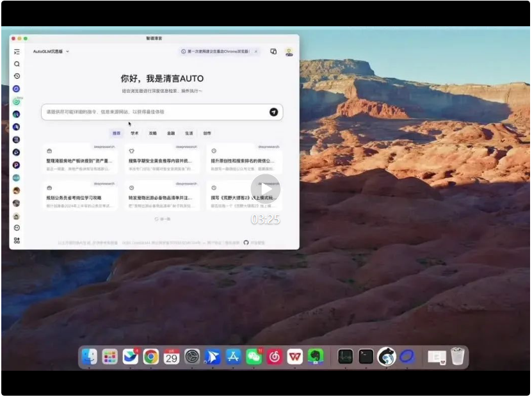Play the video with the round play button
The image size is (532, 397).
266,189
